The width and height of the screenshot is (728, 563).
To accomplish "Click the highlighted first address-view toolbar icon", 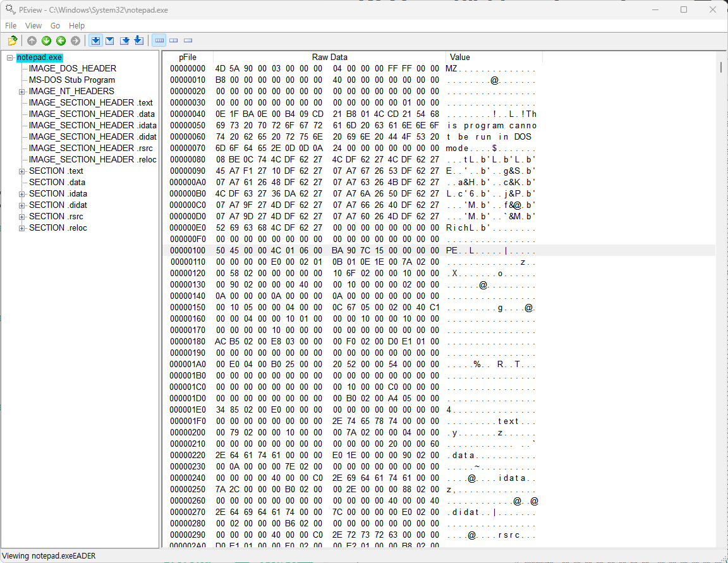I will coord(95,41).
